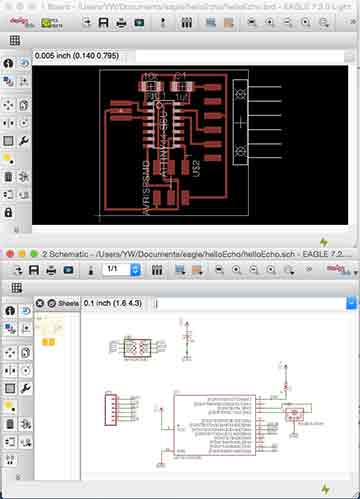
Task: Close the Sheets panel
Action: click(40, 303)
